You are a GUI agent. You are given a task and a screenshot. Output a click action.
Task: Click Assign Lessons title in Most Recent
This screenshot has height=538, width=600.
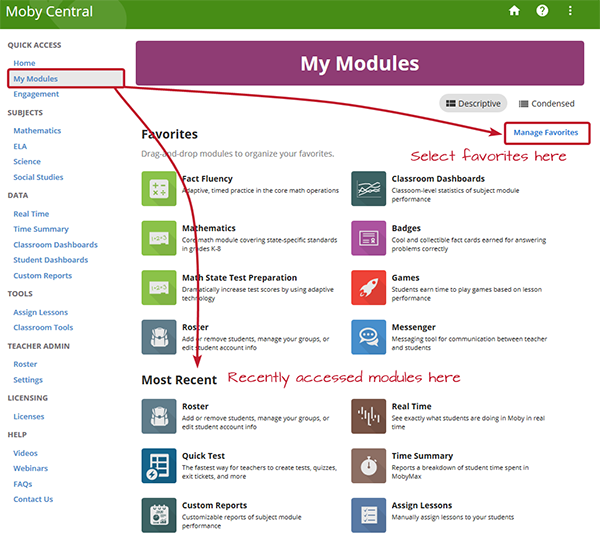coord(422,505)
